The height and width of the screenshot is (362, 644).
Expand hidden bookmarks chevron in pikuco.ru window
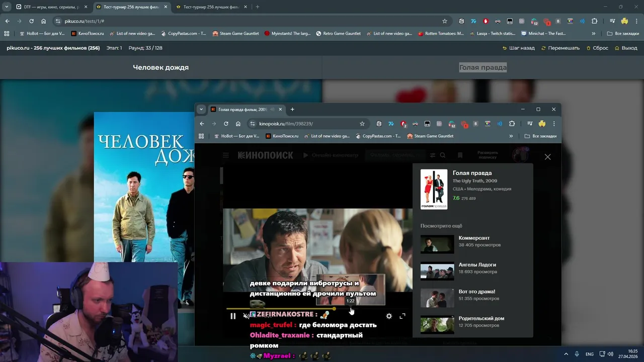[x=594, y=33]
